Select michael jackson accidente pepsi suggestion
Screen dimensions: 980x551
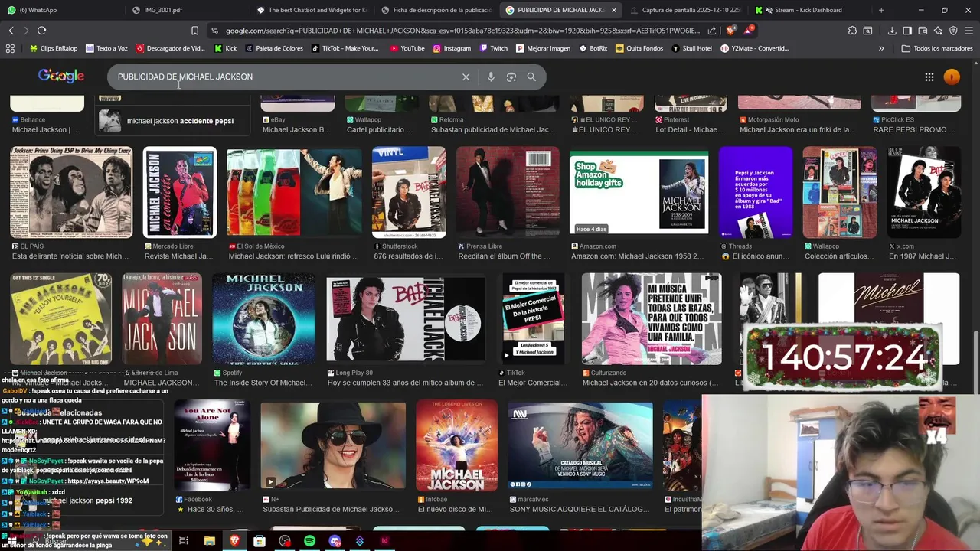click(x=174, y=121)
